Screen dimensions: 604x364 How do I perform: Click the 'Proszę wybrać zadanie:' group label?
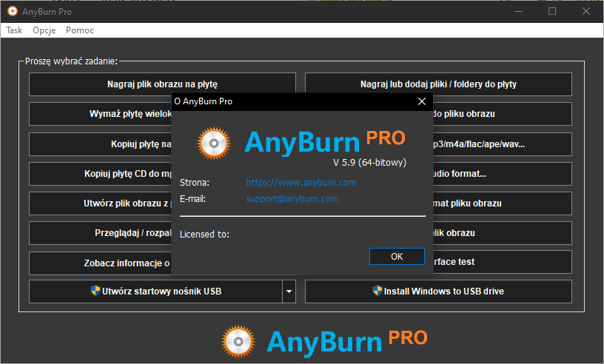71,61
